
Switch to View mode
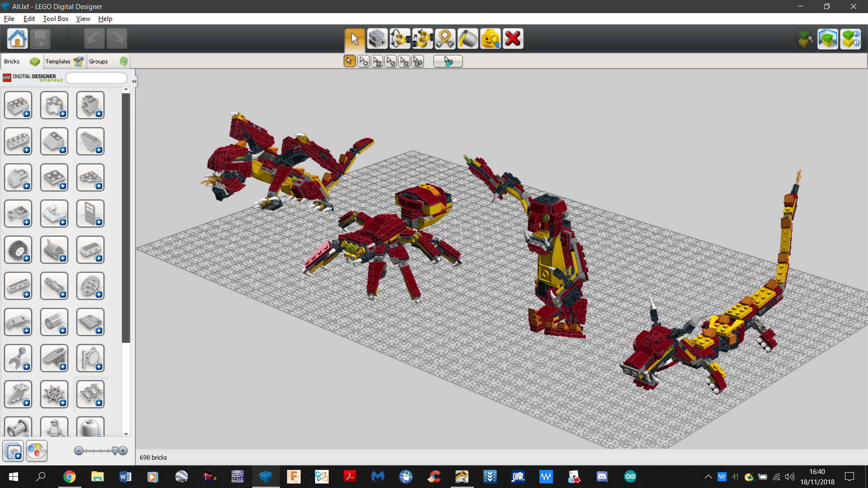(x=828, y=39)
